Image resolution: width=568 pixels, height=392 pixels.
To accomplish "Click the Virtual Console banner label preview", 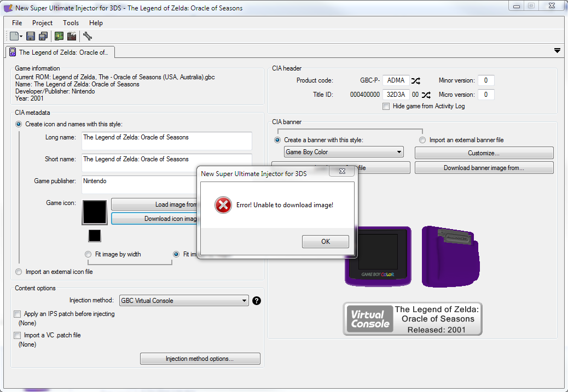I will tap(413, 319).
